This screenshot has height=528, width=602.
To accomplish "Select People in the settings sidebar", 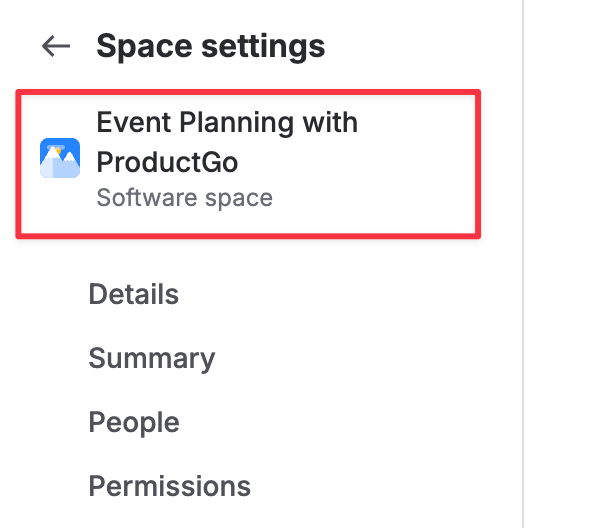I will coord(134,422).
